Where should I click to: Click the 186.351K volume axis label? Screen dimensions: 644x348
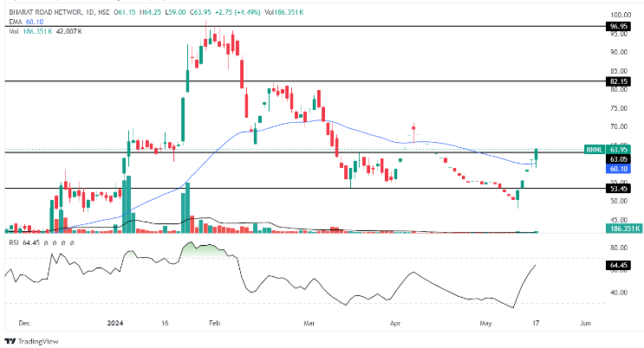pyautogui.click(x=623, y=229)
